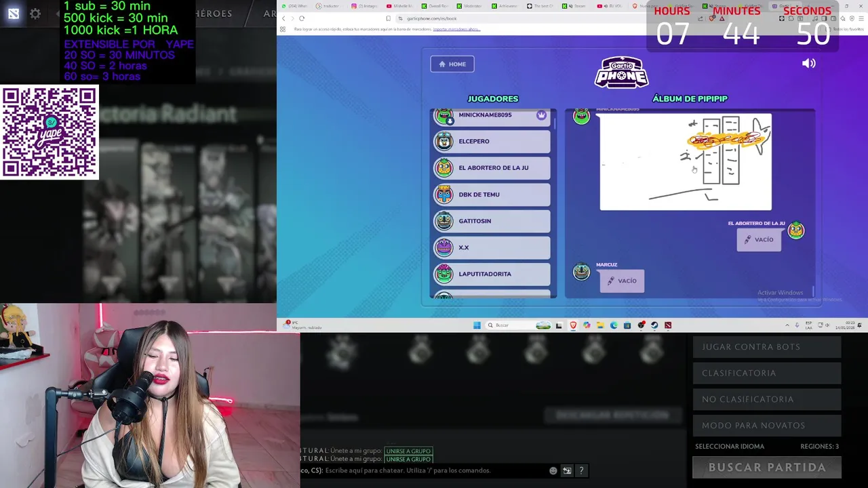Click the Gartic Phone logo
868x488 pixels.
coord(621,73)
